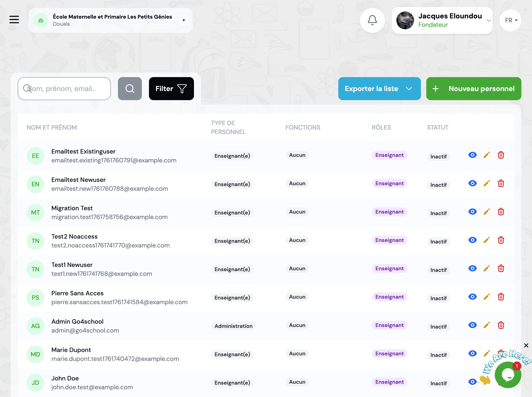Click pencil icon for Pierre Sans Acces
Image resolution: width=532 pixels, height=397 pixels.
pyautogui.click(x=487, y=297)
